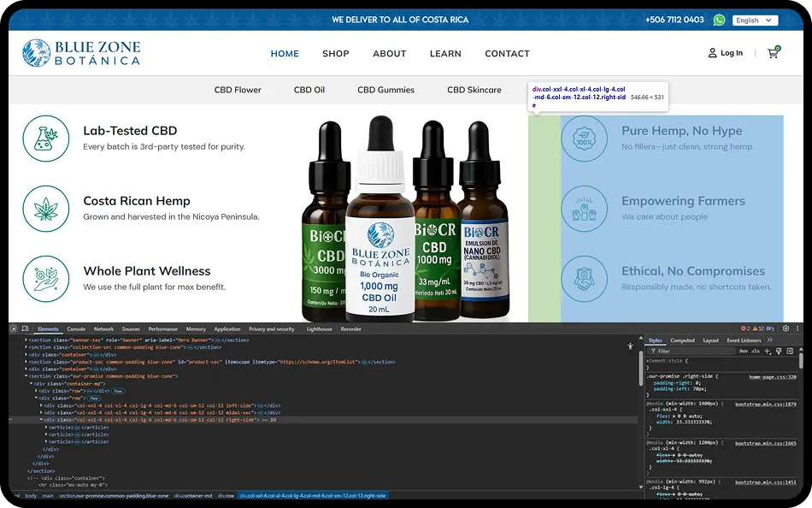
Task: Click the Empowering Farmers raised fists icon
Action: (x=584, y=209)
